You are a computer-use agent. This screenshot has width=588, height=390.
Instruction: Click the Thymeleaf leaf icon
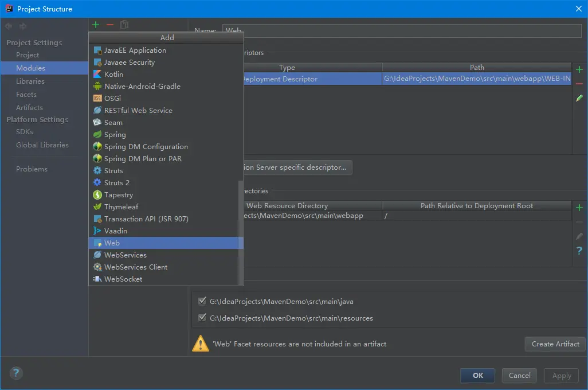[x=97, y=207]
